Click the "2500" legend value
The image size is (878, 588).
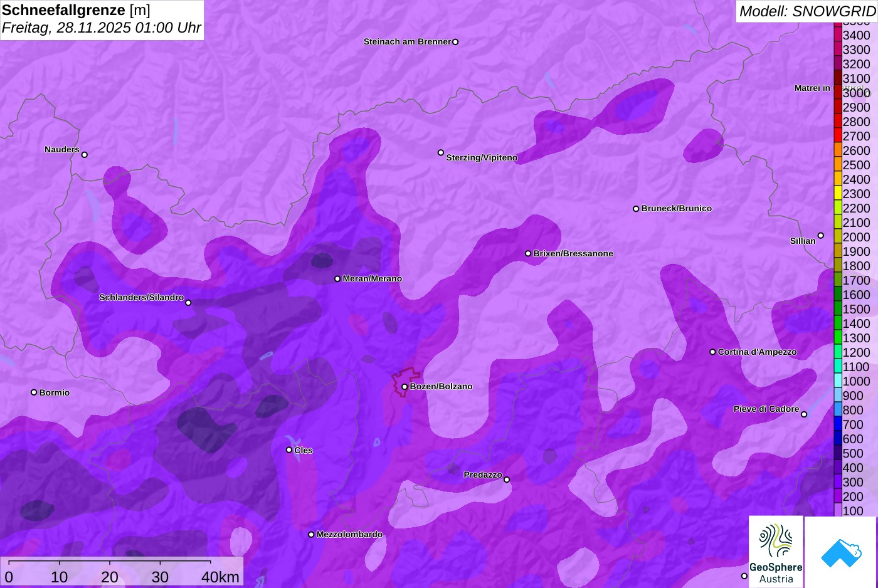click(x=857, y=165)
